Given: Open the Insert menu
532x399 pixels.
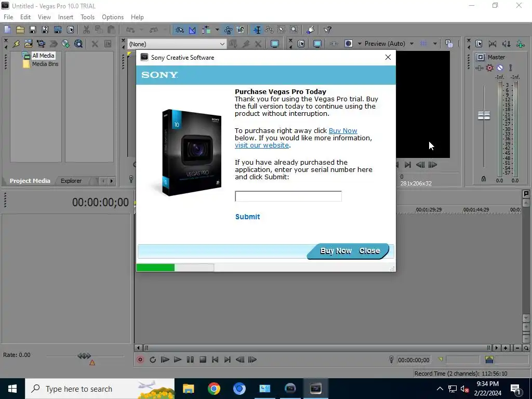Looking at the screenshot, I should pos(65,17).
